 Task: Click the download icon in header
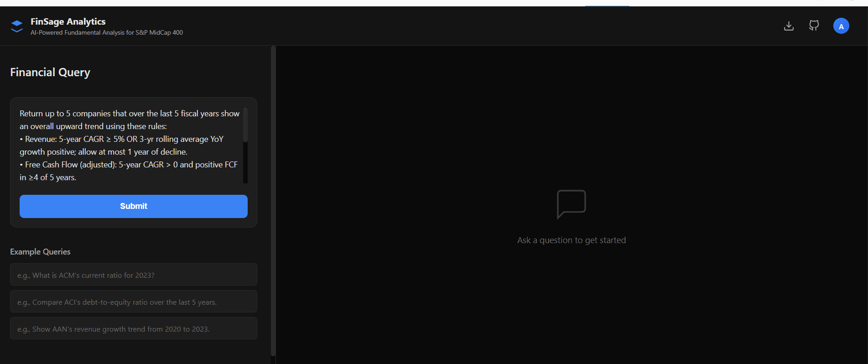(x=789, y=26)
